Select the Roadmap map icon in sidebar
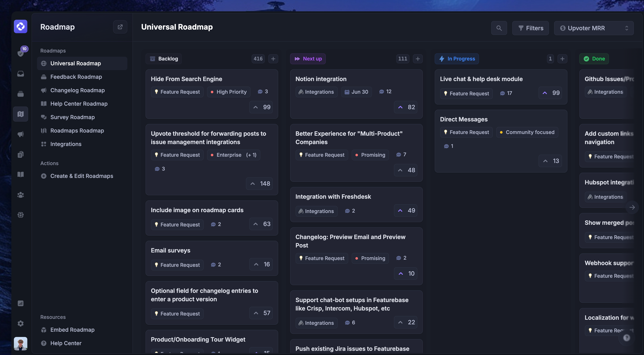This screenshot has width=644, height=355. 21,114
